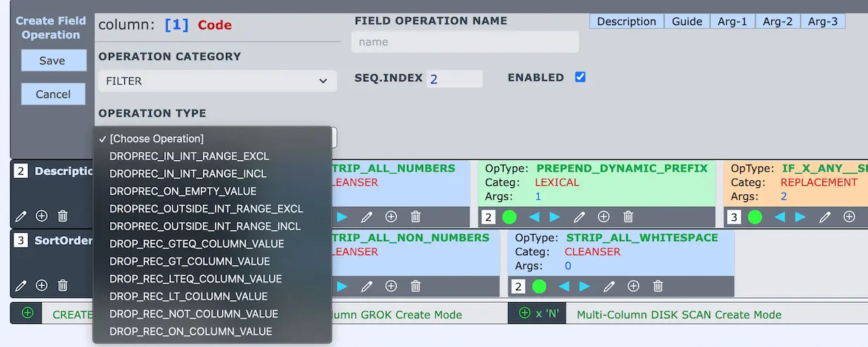Toggle green status of STRIP_ALL_WHITESPACE
This screenshot has height=347, width=868.
[x=539, y=286]
